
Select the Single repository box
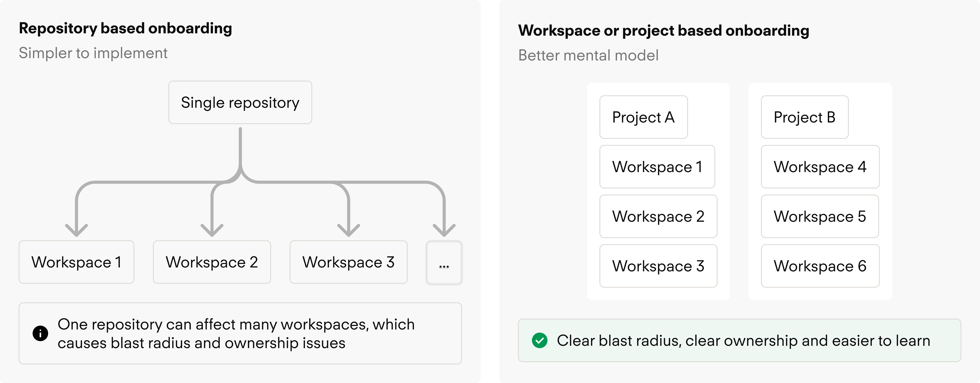click(x=240, y=103)
